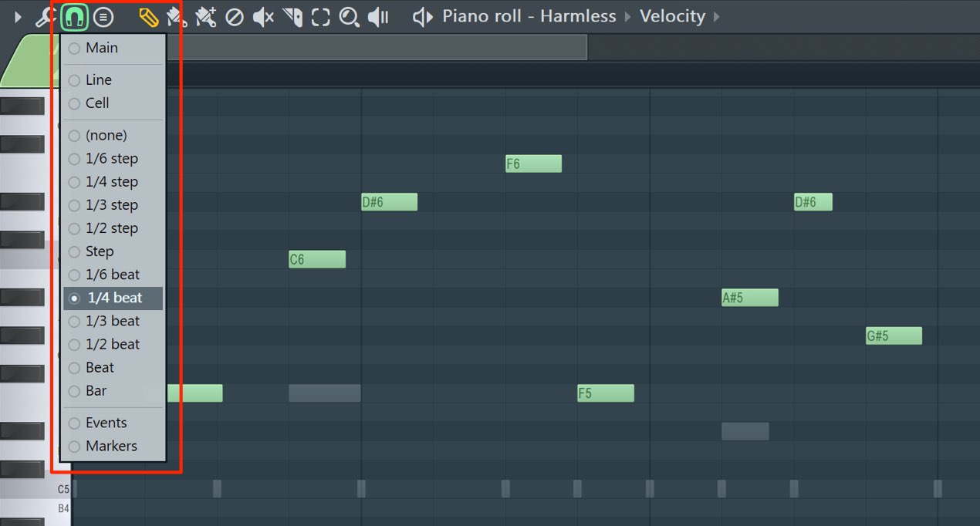Open the piano roll wrench tools menu
The width and height of the screenshot is (980, 526).
click(45, 17)
